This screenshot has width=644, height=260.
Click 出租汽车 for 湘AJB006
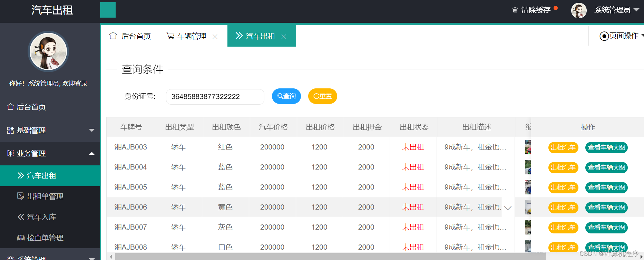pos(563,208)
